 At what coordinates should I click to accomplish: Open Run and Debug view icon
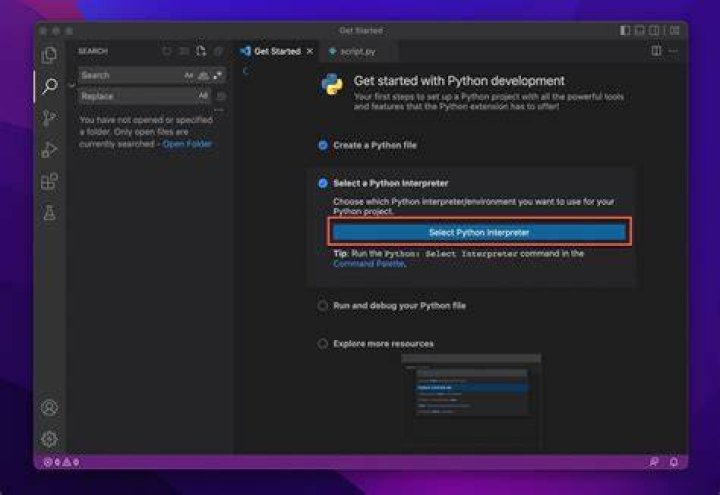(x=49, y=149)
